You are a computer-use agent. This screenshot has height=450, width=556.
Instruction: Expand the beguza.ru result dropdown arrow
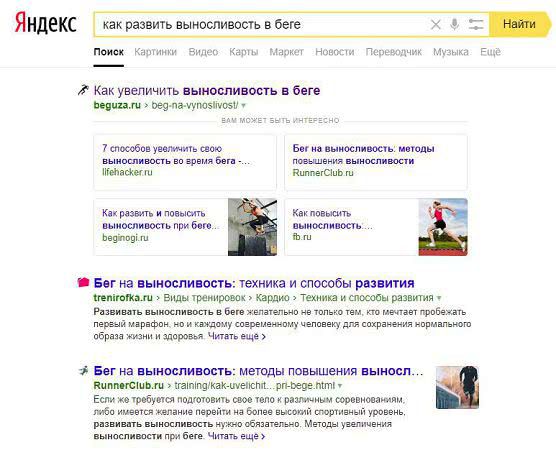tap(243, 106)
